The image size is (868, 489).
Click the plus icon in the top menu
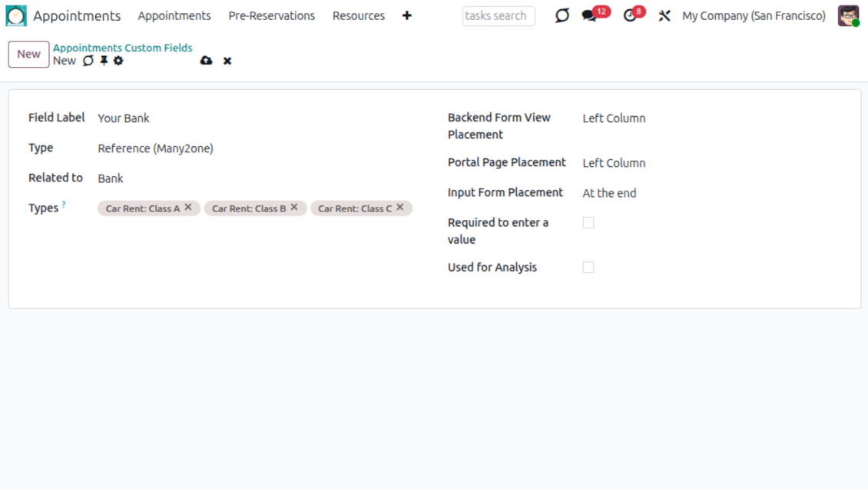pos(407,16)
